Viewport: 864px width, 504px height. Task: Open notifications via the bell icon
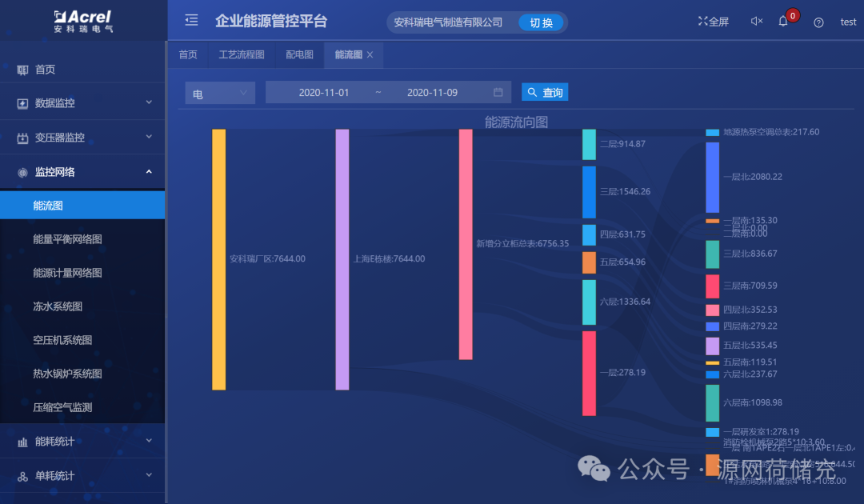point(782,22)
